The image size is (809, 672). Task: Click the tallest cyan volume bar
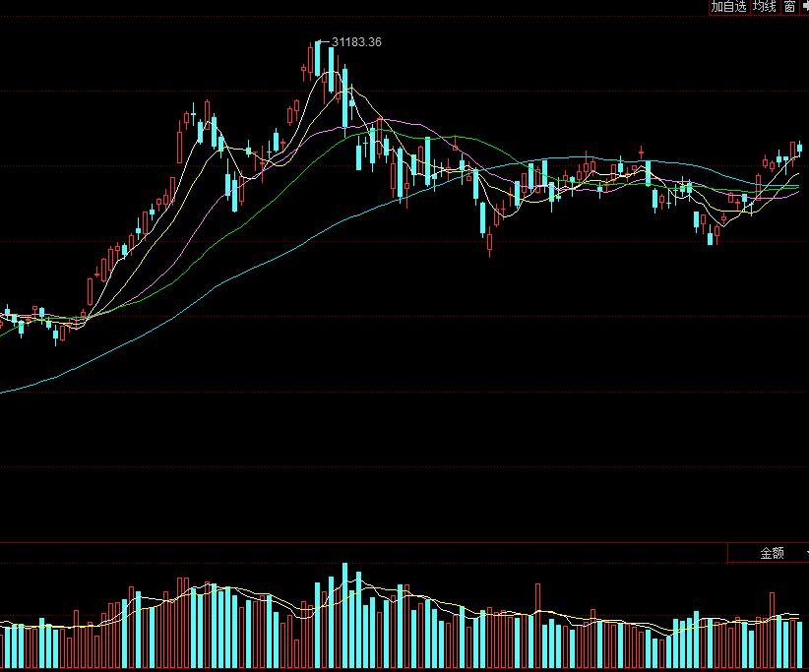[x=344, y=615]
